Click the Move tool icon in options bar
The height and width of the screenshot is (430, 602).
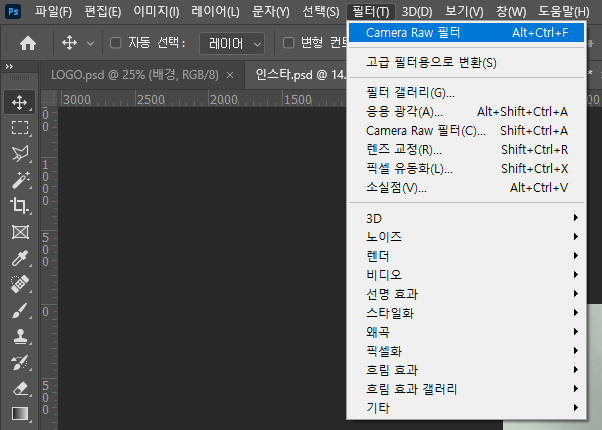click(x=69, y=43)
